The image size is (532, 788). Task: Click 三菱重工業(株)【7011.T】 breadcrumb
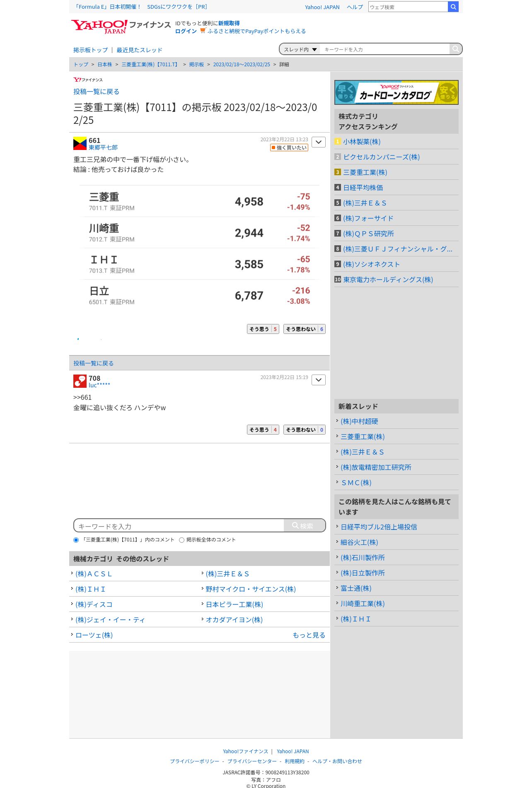(151, 65)
